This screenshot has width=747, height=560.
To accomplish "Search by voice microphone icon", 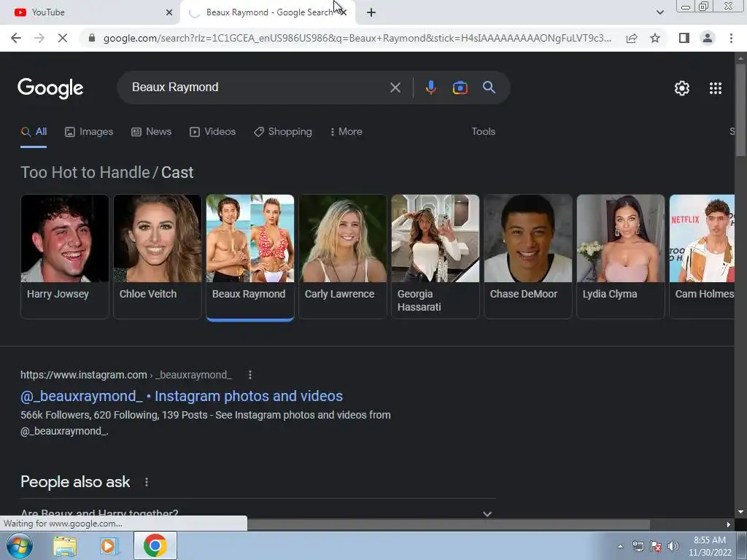I will click(430, 87).
